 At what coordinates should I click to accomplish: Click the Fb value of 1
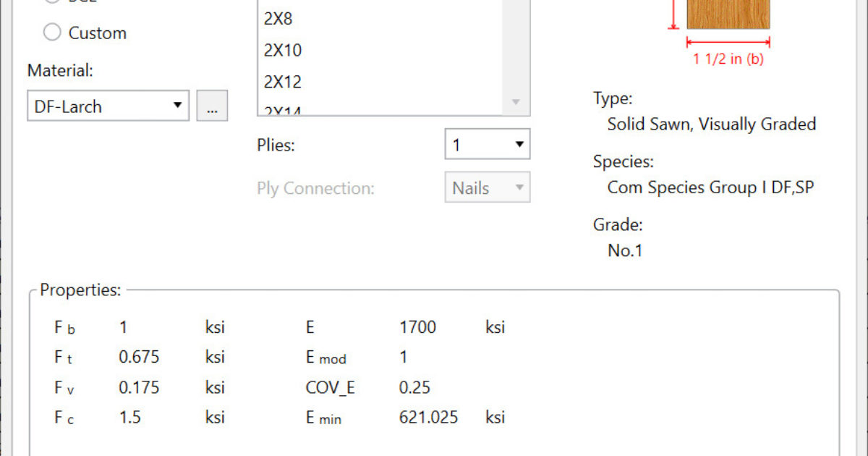123,327
